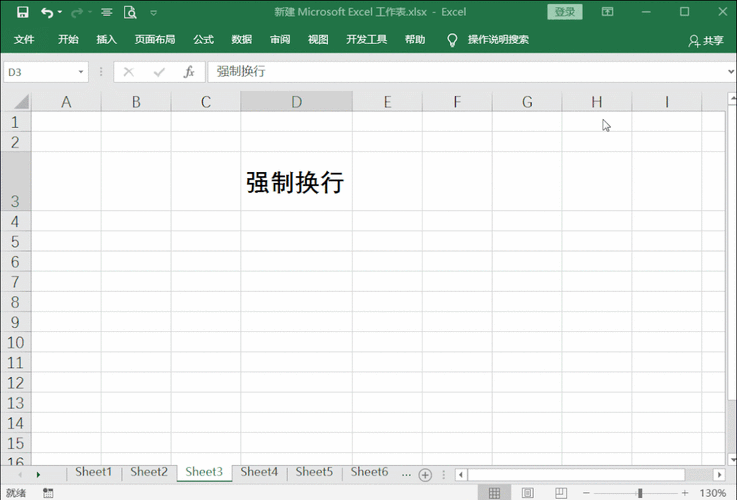Select column D header

click(x=297, y=102)
